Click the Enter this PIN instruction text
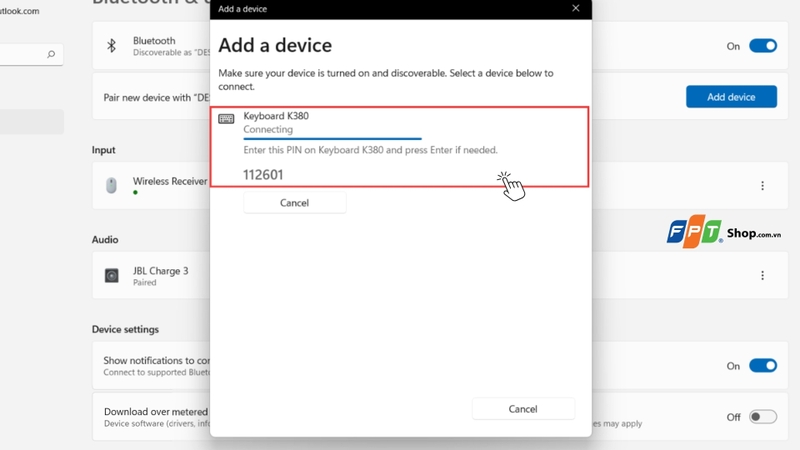 (x=370, y=150)
